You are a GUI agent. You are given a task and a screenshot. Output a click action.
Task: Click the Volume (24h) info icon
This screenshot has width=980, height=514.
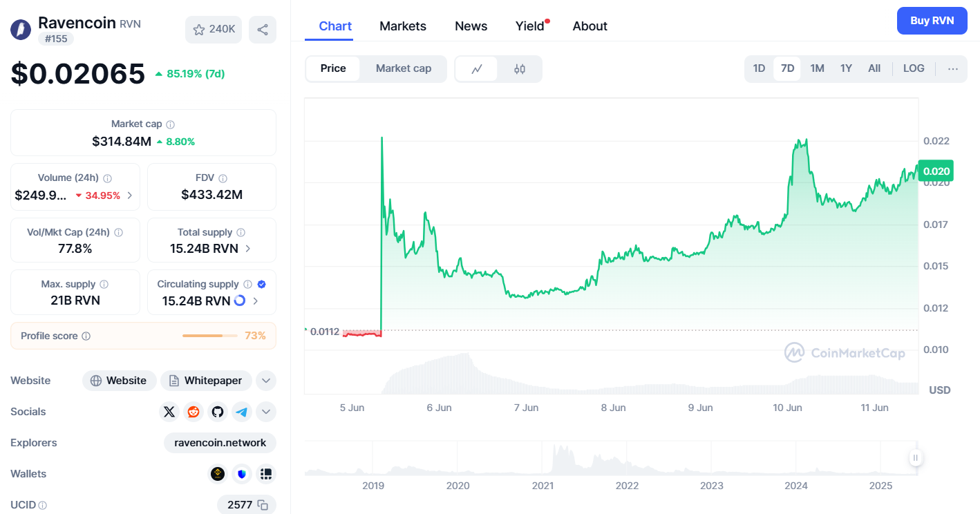[107, 178]
